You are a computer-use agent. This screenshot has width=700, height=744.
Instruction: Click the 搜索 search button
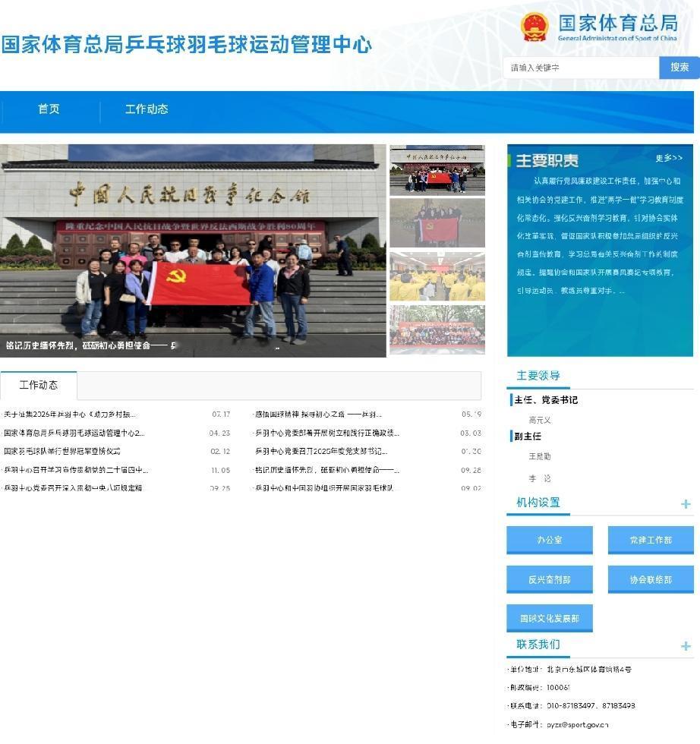click(679, 68)
